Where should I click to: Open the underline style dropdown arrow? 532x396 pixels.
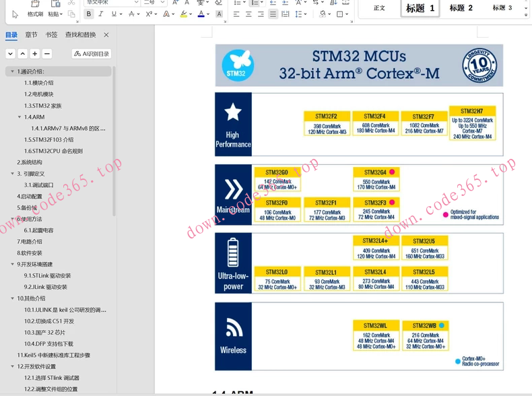pos(121,14)
